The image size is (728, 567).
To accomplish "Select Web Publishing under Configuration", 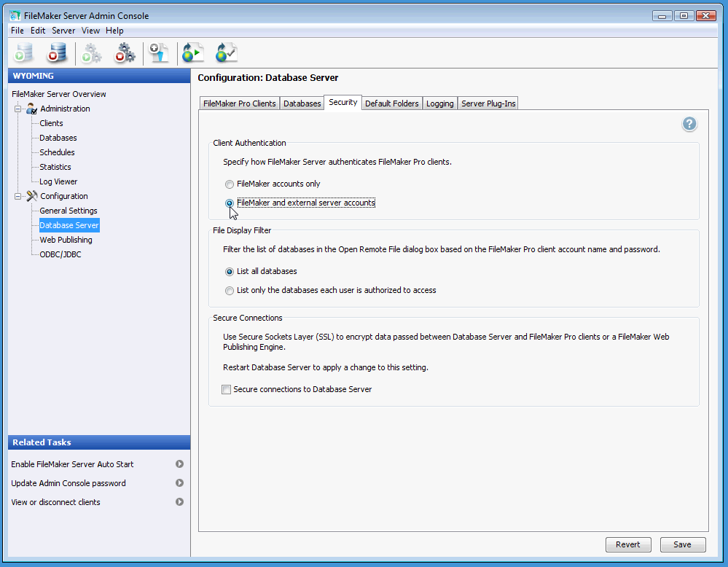I will pos(66,240).
